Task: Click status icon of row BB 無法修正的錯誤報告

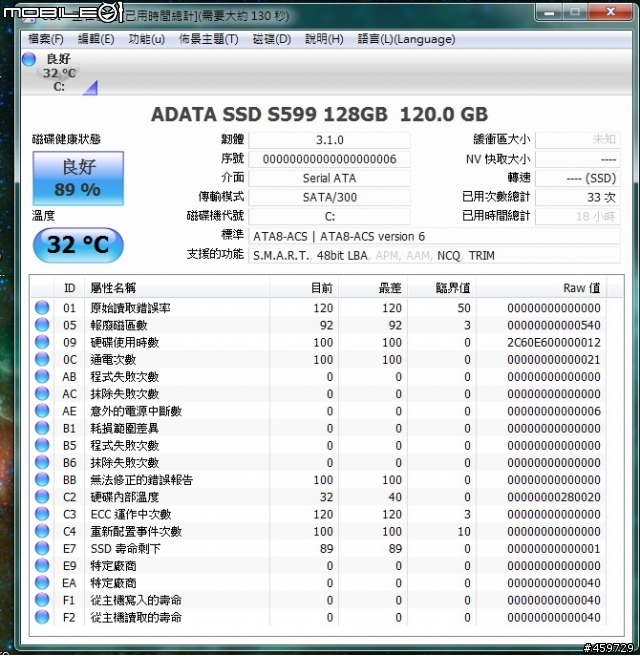Action: click(x=42, y=479)
